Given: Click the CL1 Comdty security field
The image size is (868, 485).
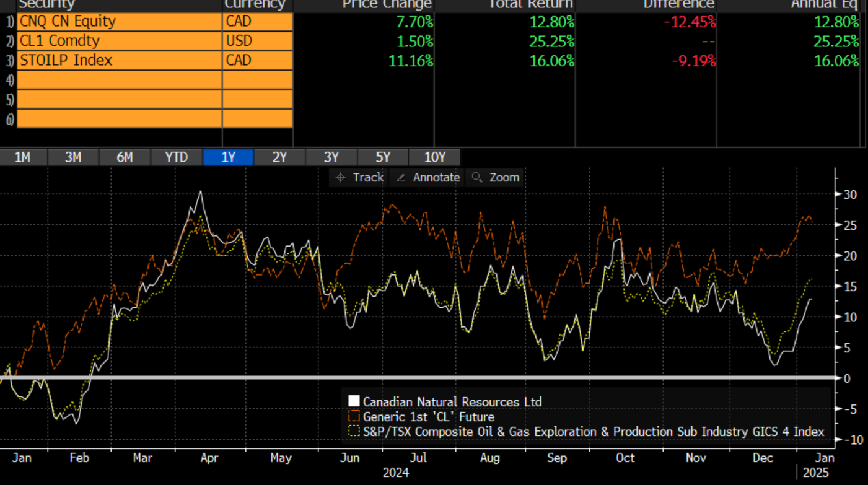Looking at the screenshot, I should pyautogui.click(x=119, y=41).
